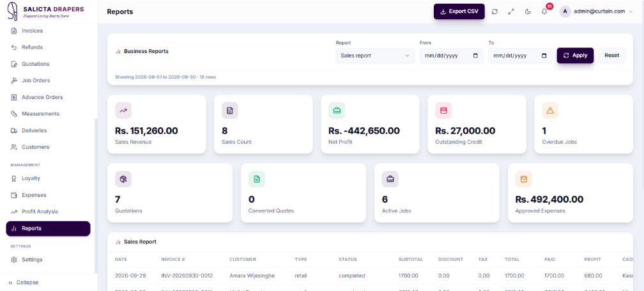The height and width of the screenshot is (291, 644).
Task: Go to Deliveries page
Action: tap(48, 130)
